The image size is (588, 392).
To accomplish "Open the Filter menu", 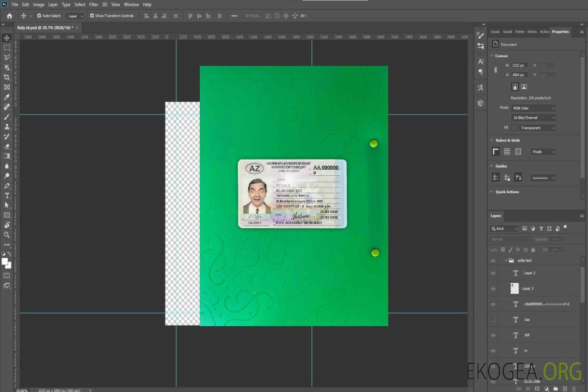I will (x=94, y=4).
